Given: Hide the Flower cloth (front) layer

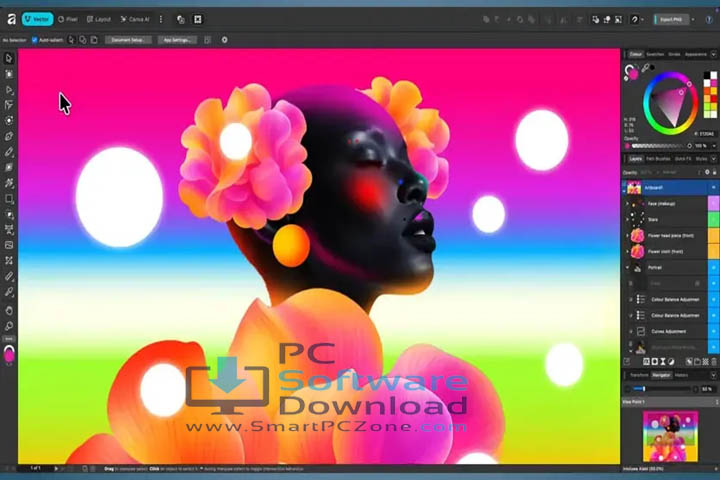Looking at the screenshot, I should click(714, 251).
